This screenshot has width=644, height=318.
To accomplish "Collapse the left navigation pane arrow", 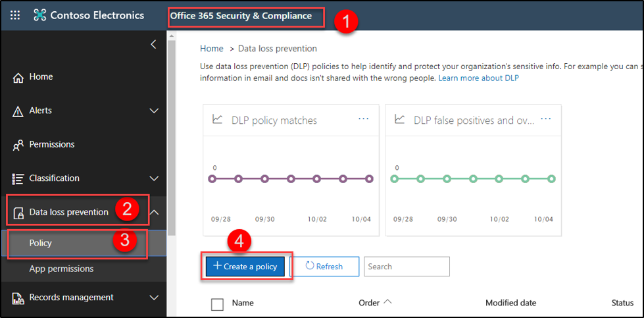I will click(153, 45).
